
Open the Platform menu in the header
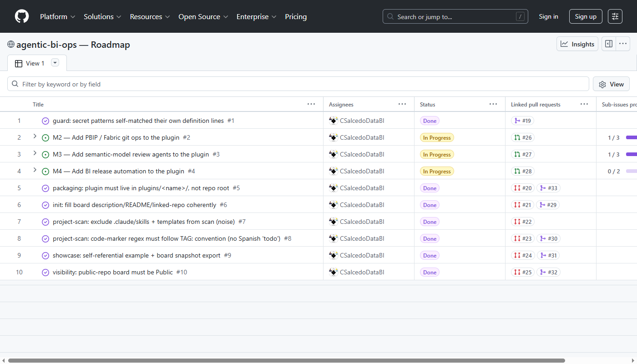[x=57, y=16]
